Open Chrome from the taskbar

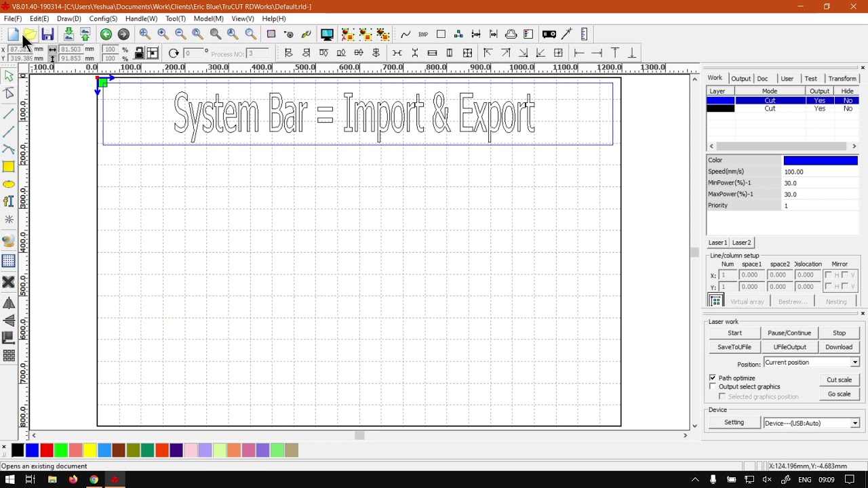coord(94,480)
